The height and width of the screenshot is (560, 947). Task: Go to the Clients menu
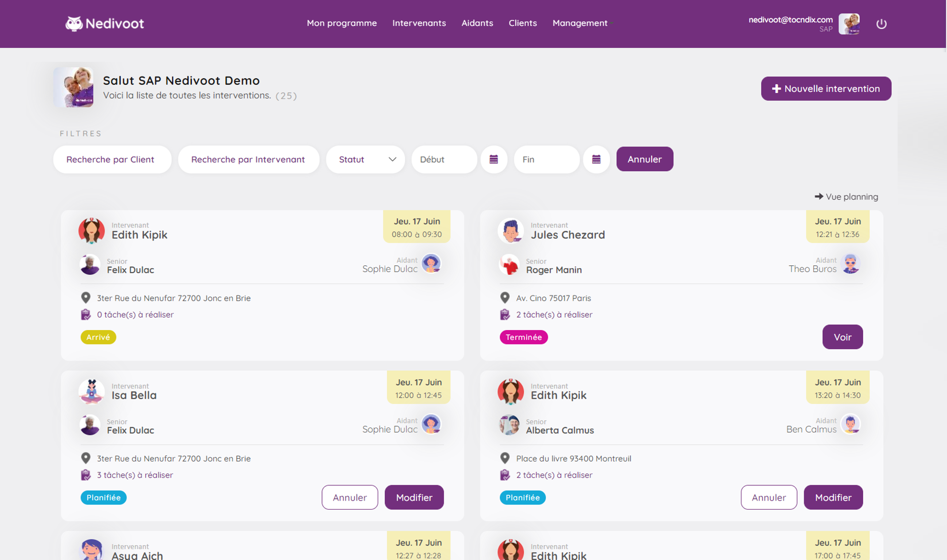[522, 23]
